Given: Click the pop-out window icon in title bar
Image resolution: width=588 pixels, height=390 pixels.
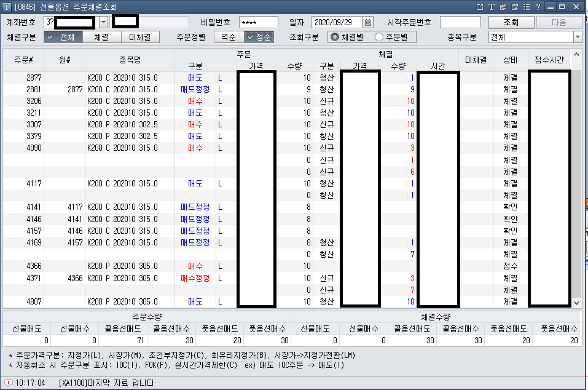Looking at the screenshot, I should pyautogui.click(x=480, y=7).
